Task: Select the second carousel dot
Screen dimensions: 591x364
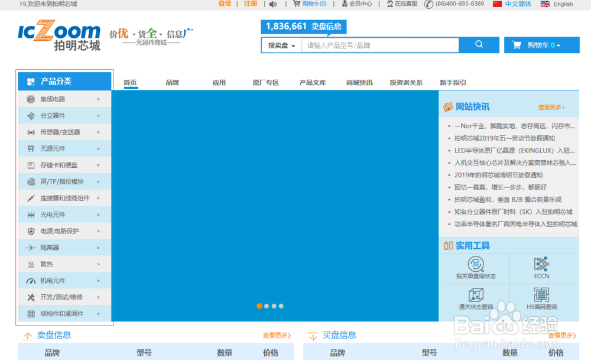Action: tap(267, 306)
